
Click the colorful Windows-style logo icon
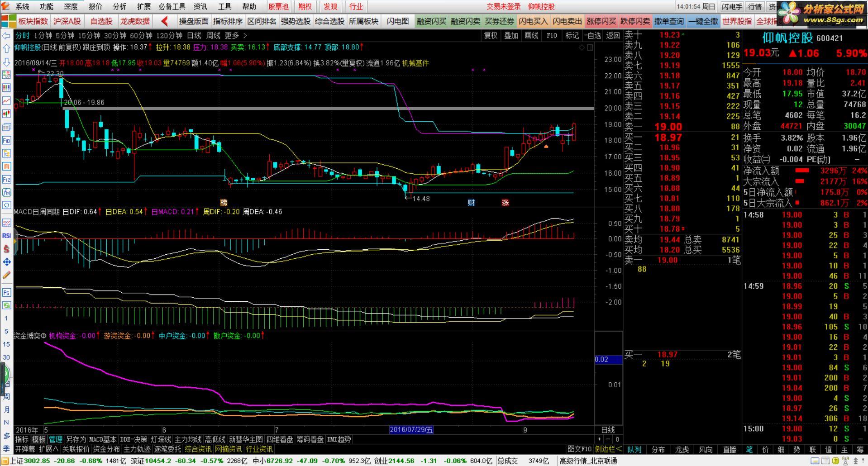[x=8, y=20]
